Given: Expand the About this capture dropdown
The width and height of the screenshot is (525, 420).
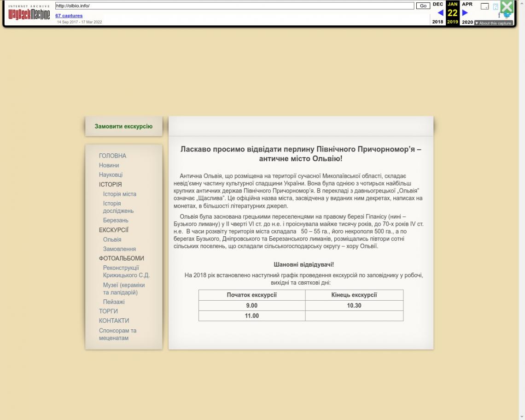Looking at the screenshot, I should (x=493, y=23).
